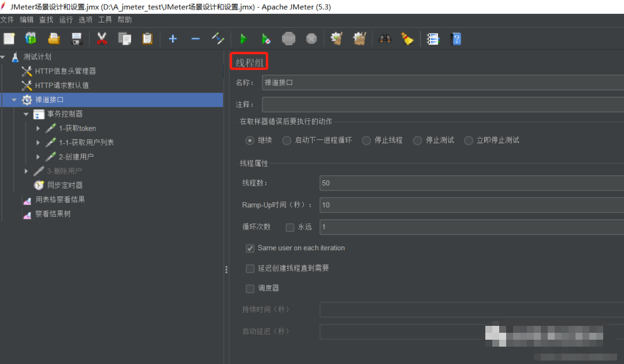This screenshot has height=364, width=624.
Task: Expand the 2-创建用户 sampler node
Action: pyautogui.click(x=36, y=157)
